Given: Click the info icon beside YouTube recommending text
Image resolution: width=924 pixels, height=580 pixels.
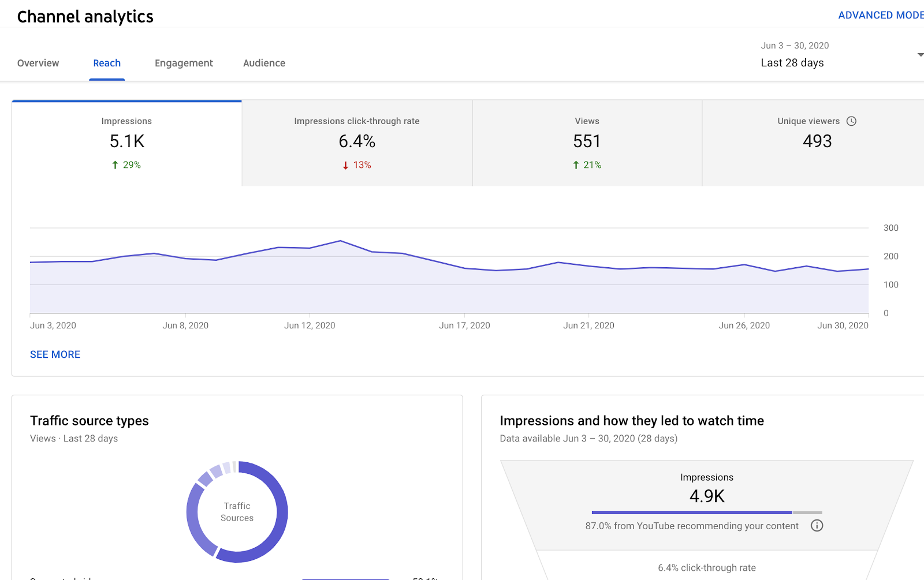Looking at the screenshot, I should coord(817,526).
